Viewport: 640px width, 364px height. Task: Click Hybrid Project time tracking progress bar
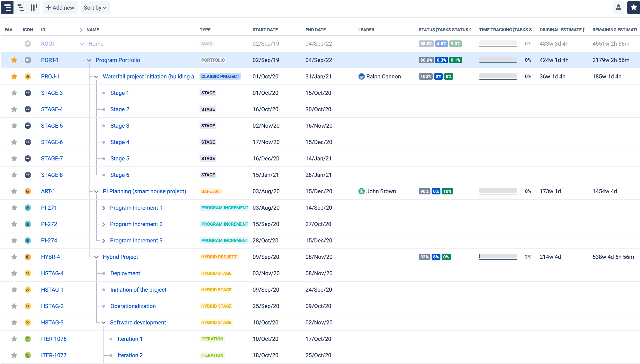[x=498, y=257]
